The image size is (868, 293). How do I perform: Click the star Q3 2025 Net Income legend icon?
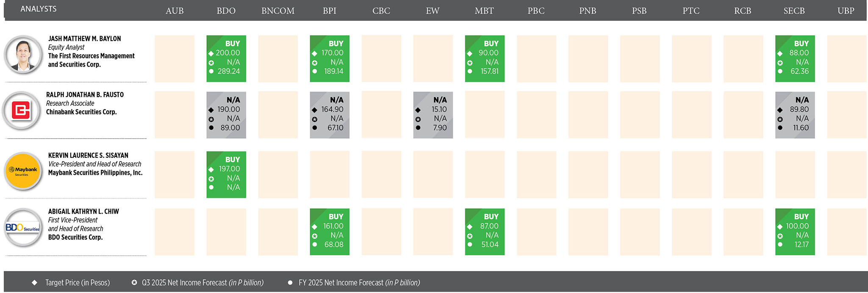[134, 282]
